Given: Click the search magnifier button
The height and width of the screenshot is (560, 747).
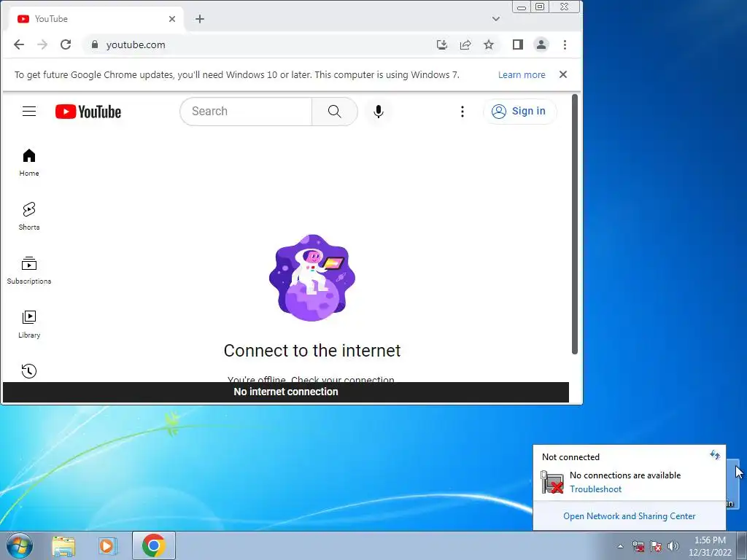Looking at the screenshot, I should click(334, 112).
